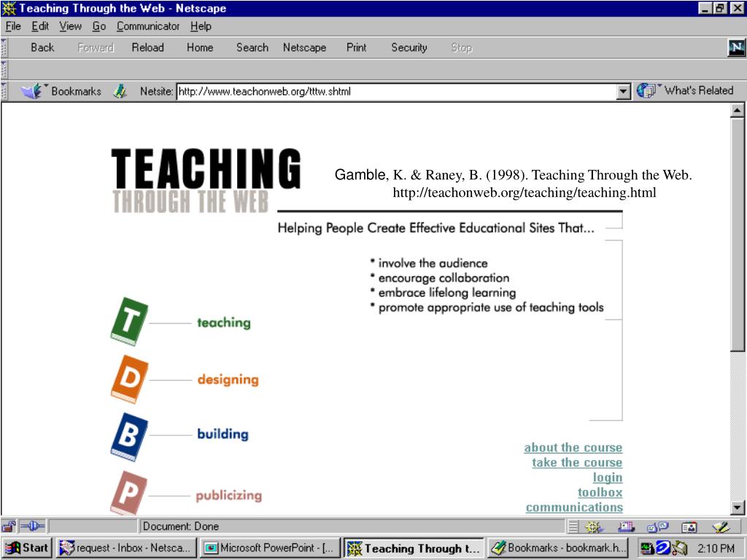Image resolution: width=747 pixels, height=560 pixels.
Task: Open the Netsite URL history dropdown
Action: click(x=623, y=91)
